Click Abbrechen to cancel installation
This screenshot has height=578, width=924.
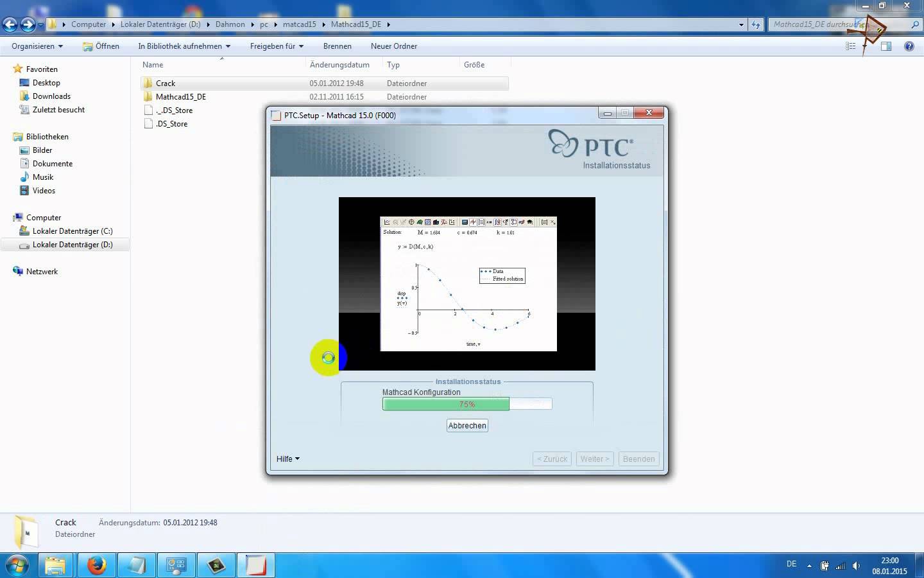click(x=467, y=425)
